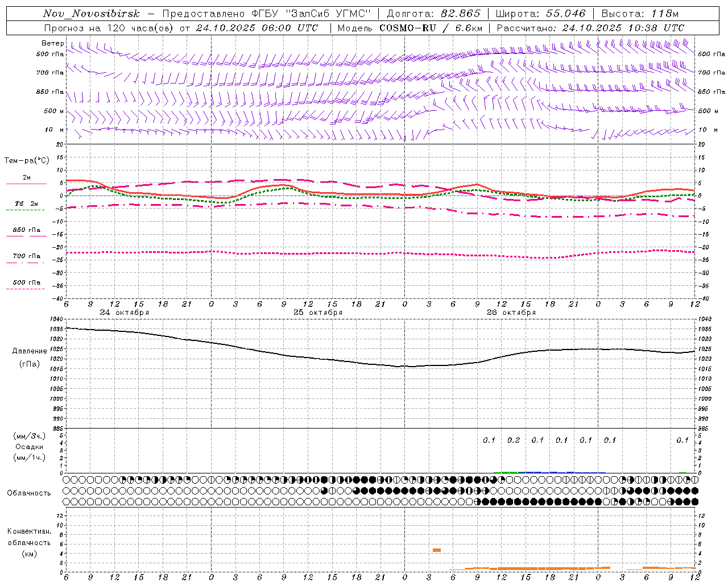The height and width of the screenshot is (582, 728).
Task: Click the Давление pressure panel label
Action: click(30, 351)
